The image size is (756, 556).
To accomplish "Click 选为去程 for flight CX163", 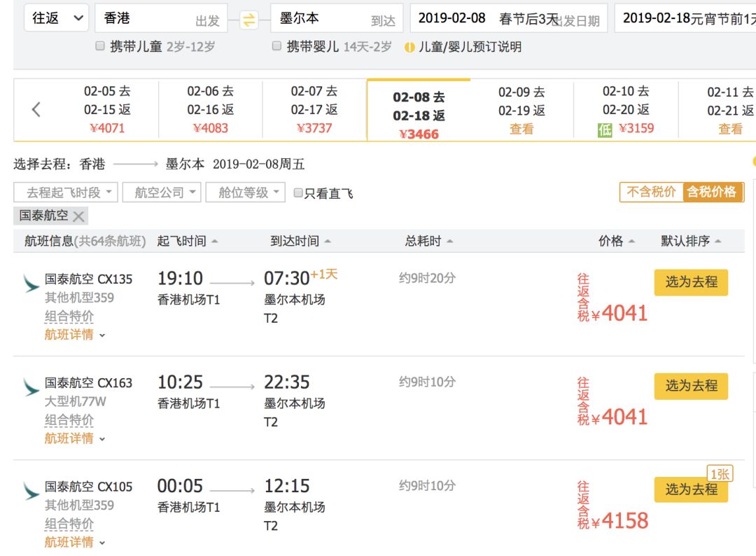I will (691, 386).
